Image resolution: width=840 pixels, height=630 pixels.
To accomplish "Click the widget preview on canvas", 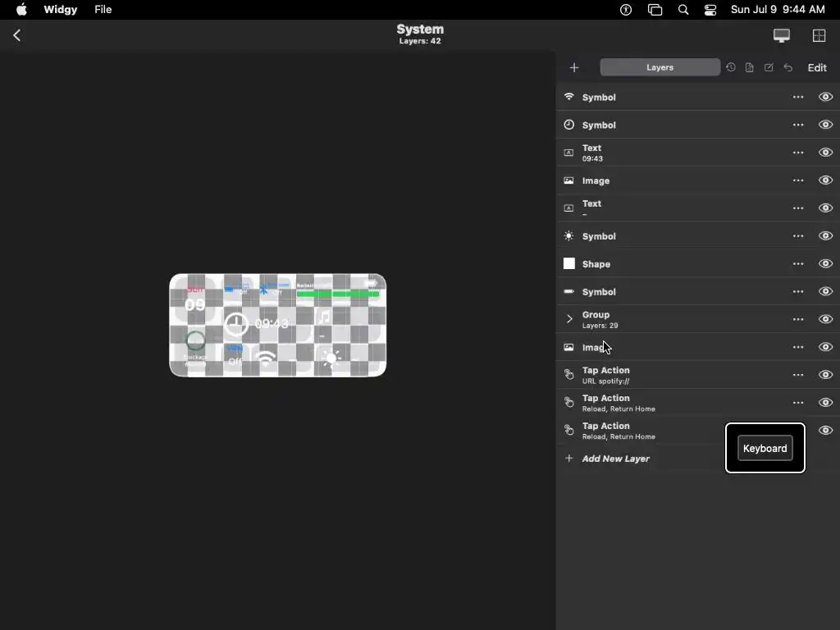I will [277, 325].
